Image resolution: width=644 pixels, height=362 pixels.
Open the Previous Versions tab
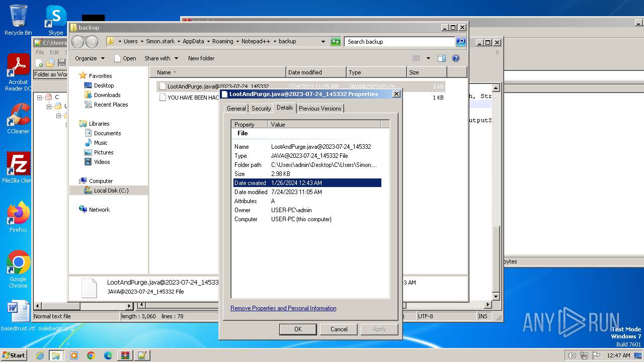coord(320,109)
